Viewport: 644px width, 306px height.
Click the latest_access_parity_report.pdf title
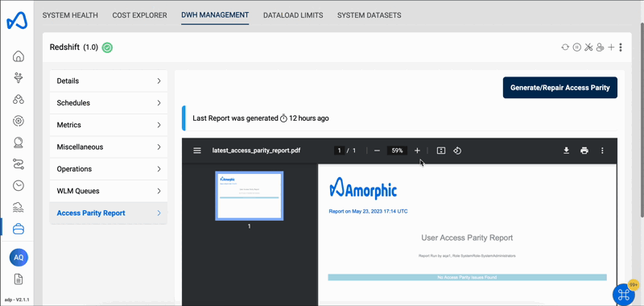[x=256, y=151]
